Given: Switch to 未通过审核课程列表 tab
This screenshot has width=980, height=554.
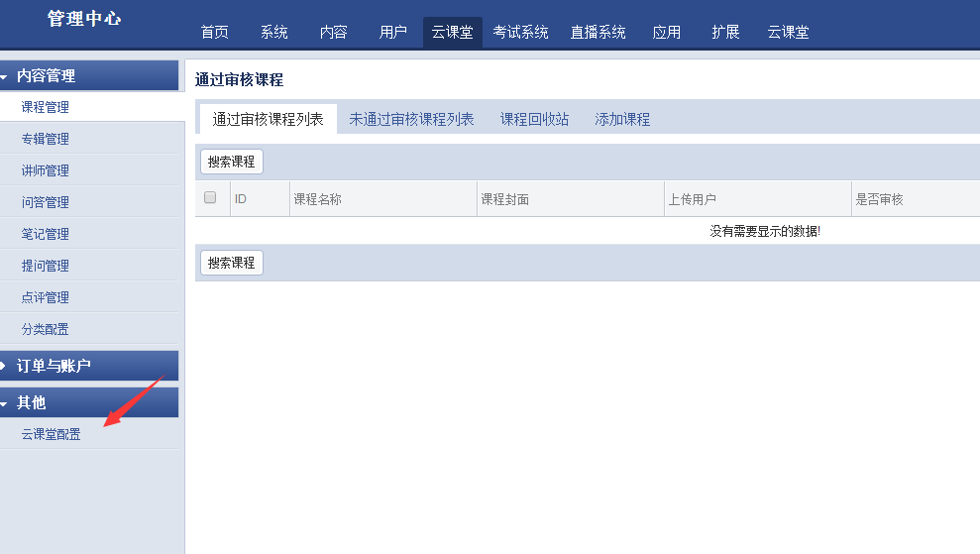Looking at the screenshot, I should [x=411, y=120].
